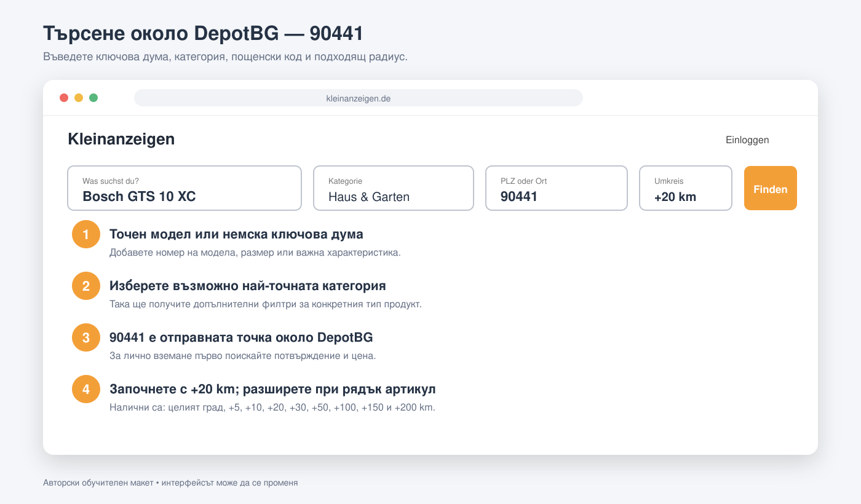Viewport: 861px width, 504px height.
Task: Click the text 'Така ще получите допълнителни филтри...'
Action: 266,304
